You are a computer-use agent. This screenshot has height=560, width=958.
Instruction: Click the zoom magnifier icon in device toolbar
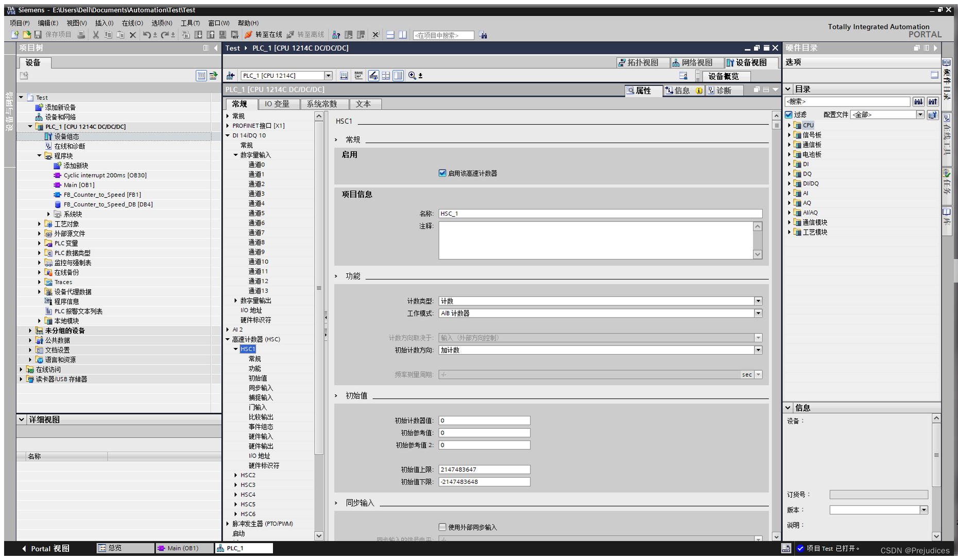click(412, 75)
